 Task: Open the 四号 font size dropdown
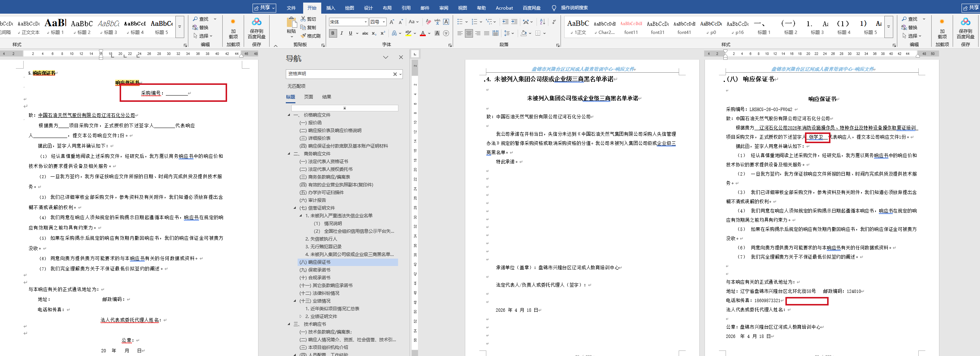point(384,22)
